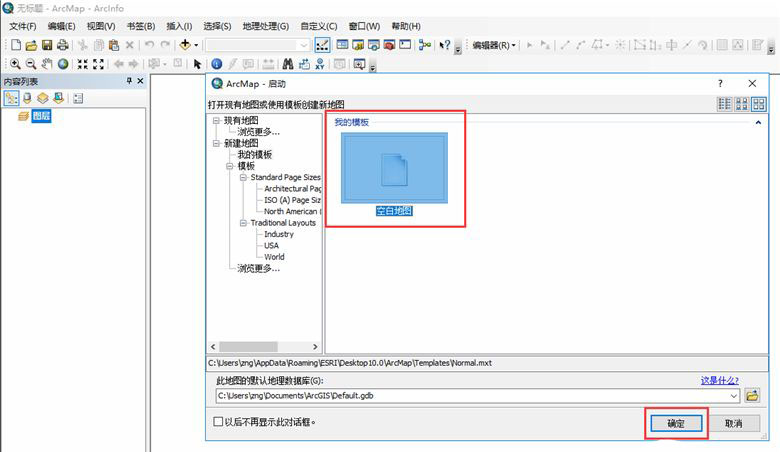Viewport: 780px width, 452px height.
Task: Select the Select Elements black arrow tool
Action: 197,64
